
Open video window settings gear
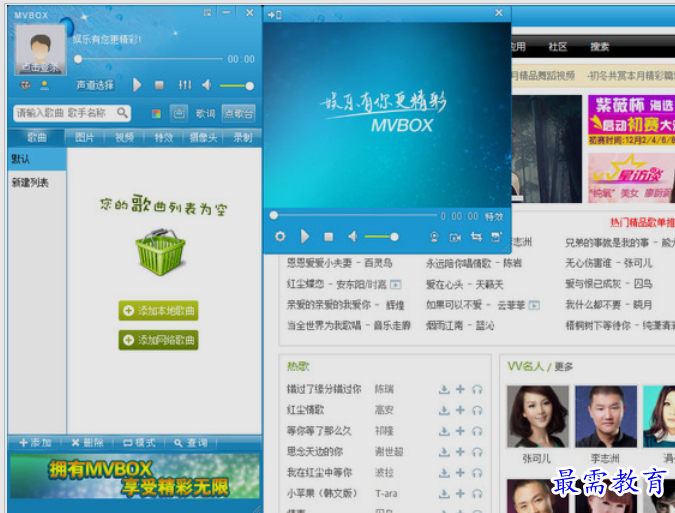coord(280,236)
